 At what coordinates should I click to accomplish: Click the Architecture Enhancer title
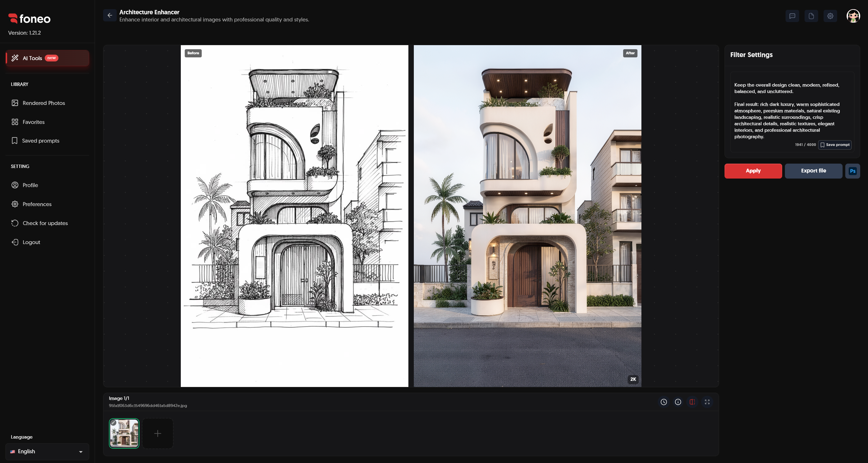(x=149, y=12)
